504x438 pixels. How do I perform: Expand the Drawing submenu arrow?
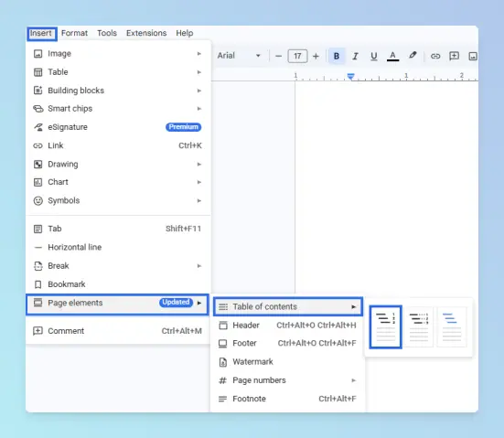(x=199, y=165)
